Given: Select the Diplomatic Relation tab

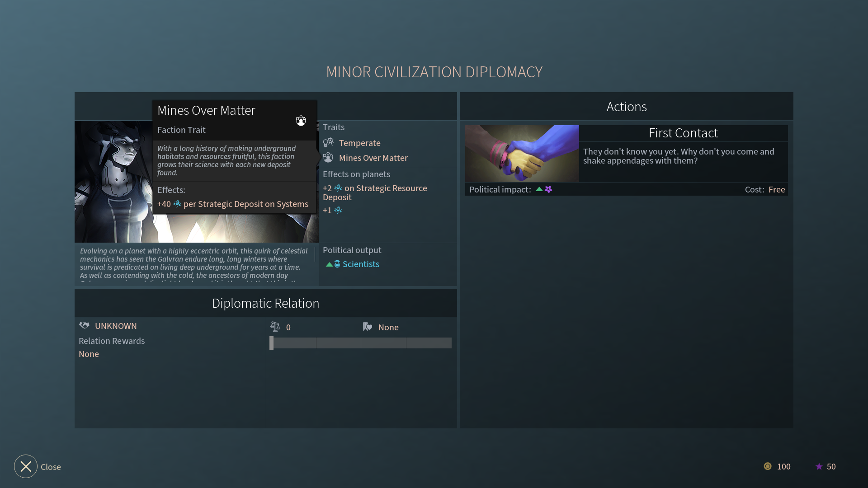Looking at the screenshot, I should pos(265,303).
